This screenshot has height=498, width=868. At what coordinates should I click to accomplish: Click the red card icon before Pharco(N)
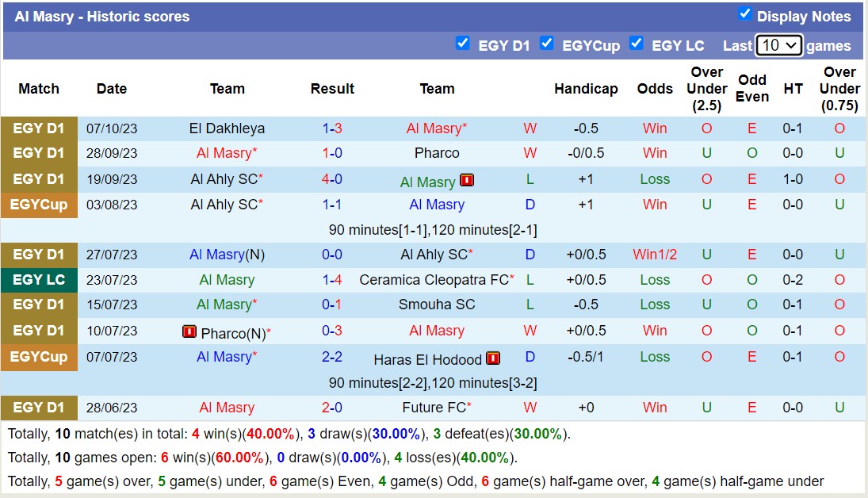tap(189, 331)
